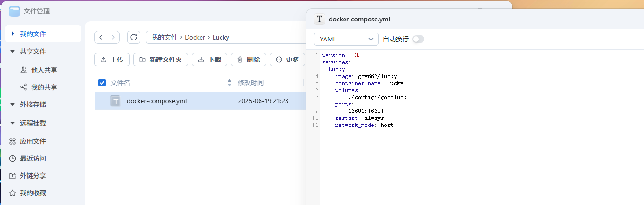Select 他人共享 in the sidebar
The image size is (644, 205).
[x=44, y=70]
